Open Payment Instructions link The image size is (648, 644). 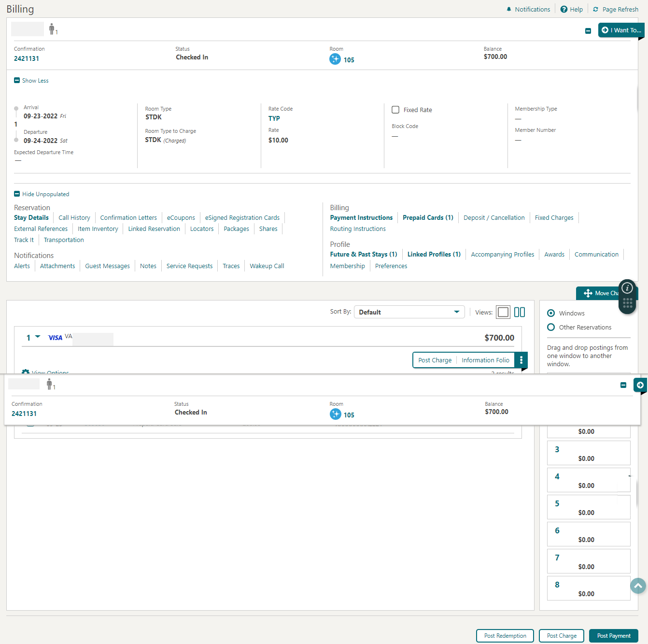(362, 218)
